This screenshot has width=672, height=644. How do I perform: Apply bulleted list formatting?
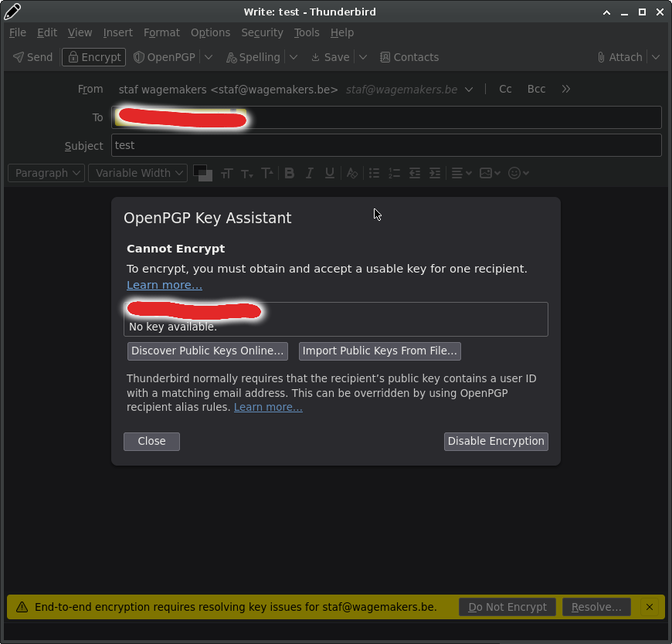tap(375, 173)
